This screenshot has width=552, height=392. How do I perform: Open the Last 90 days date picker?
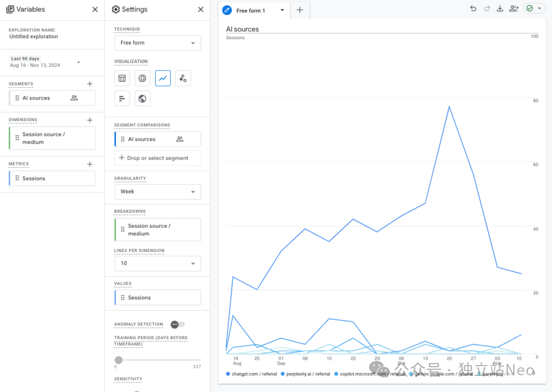pos(46,62)
